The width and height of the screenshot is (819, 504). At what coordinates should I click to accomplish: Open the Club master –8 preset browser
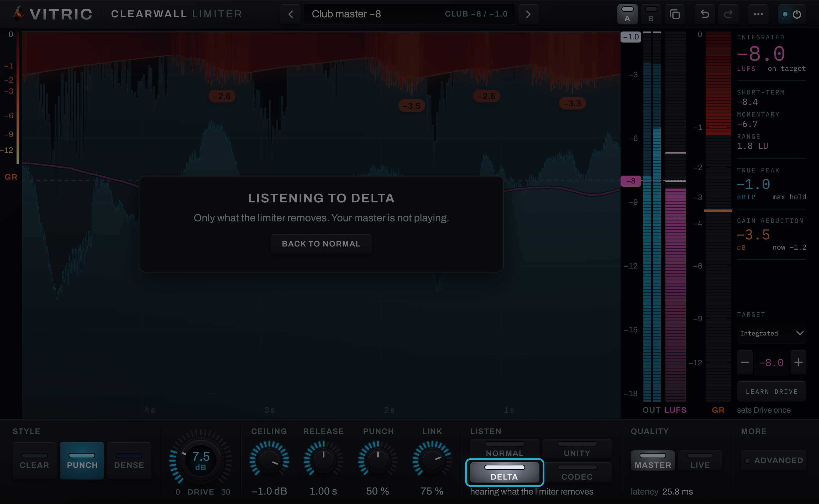point(409,14)
